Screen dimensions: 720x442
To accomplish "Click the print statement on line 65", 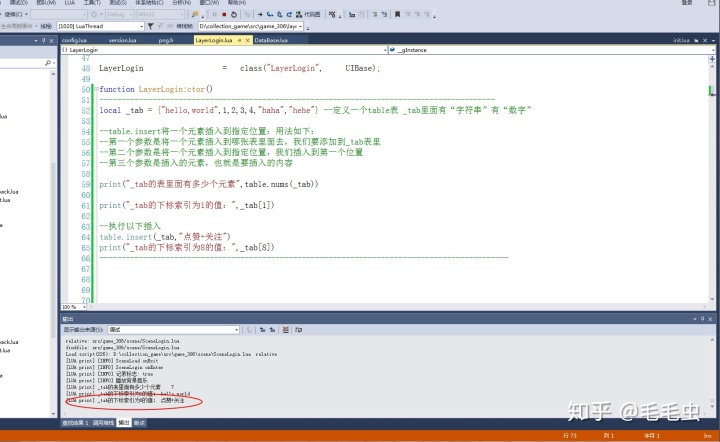I will (x=187, y=247).
